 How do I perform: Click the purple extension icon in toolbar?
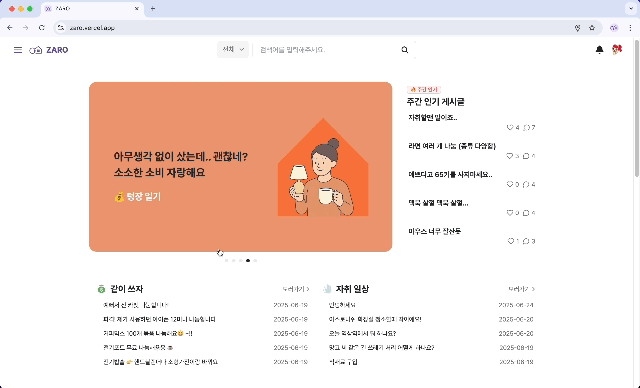614,28
